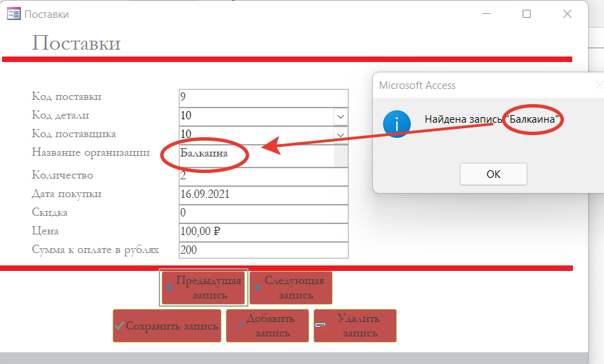The height and width of the screenshot is (364, 604).
Task: Click the Поставки form header title
Action: 76,43
